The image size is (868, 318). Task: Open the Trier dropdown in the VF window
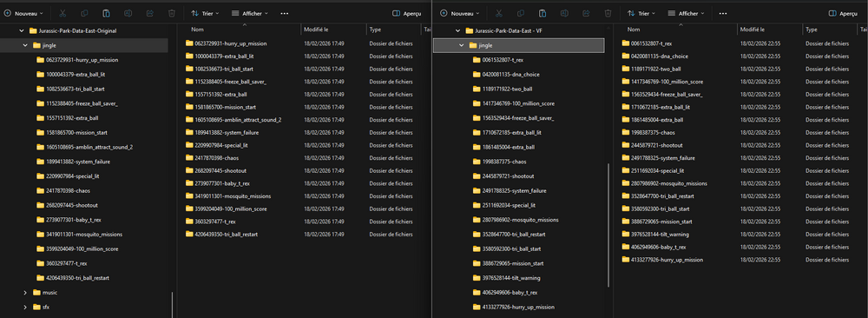[x=641, y=13]
